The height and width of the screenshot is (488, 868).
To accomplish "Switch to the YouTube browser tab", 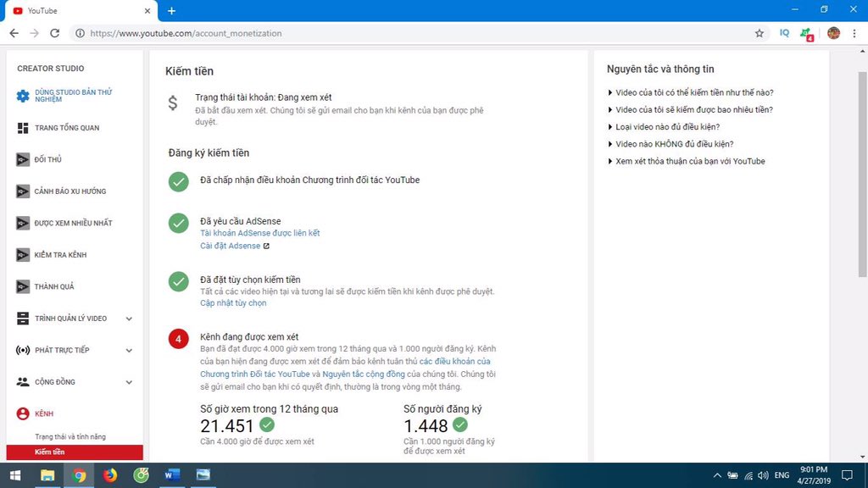I will [x=81, y=11].
